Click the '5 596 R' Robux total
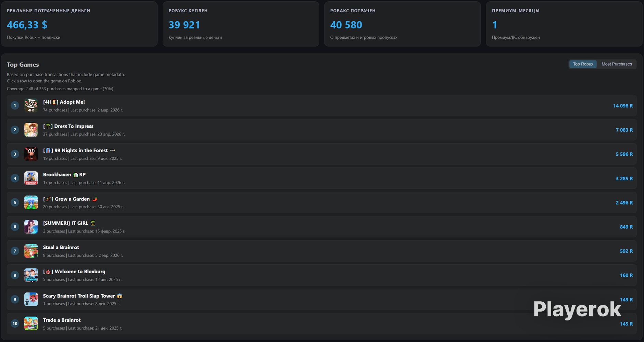Image resolution: width=644 pixels, height=342 pixels. [624, 154]
